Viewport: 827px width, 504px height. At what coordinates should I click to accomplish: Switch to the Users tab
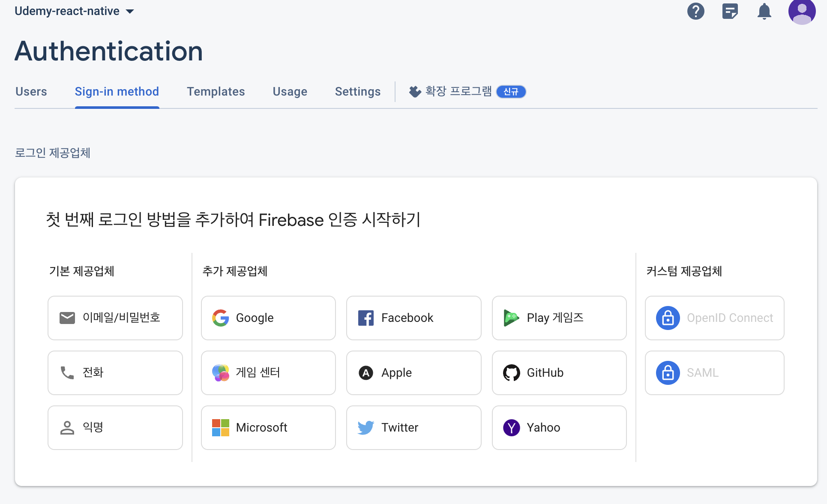(31, 92)
